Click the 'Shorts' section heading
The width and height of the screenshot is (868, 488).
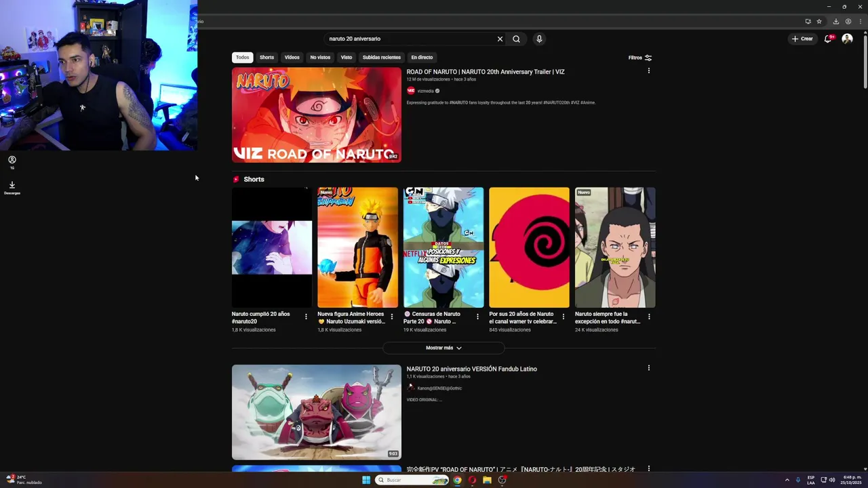254,180
